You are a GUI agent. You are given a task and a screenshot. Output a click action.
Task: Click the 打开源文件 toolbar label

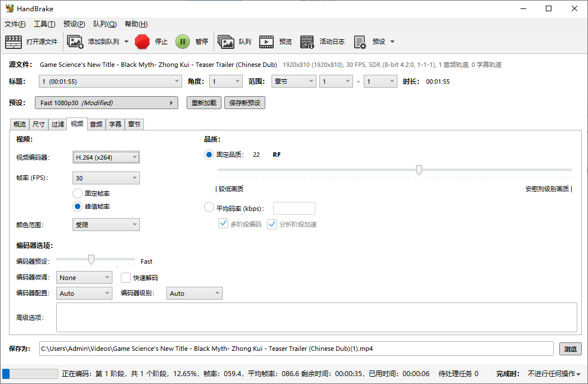pos(42,42)
